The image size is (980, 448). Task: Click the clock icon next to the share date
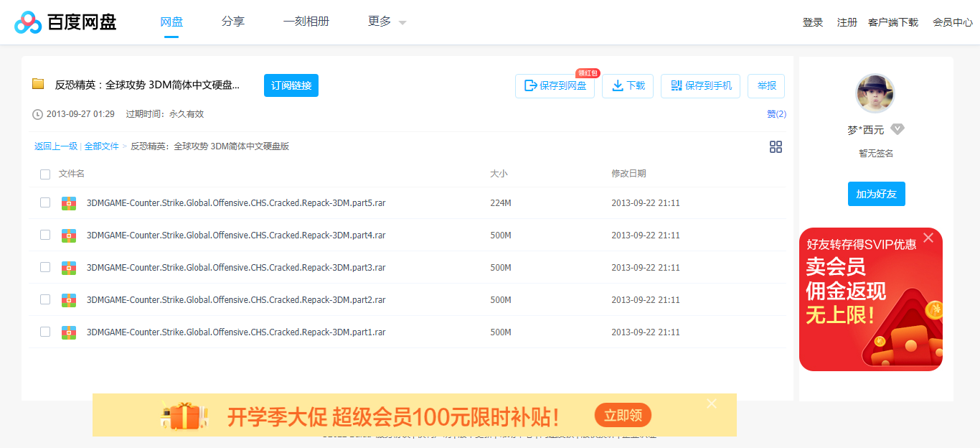coord(37,113)
